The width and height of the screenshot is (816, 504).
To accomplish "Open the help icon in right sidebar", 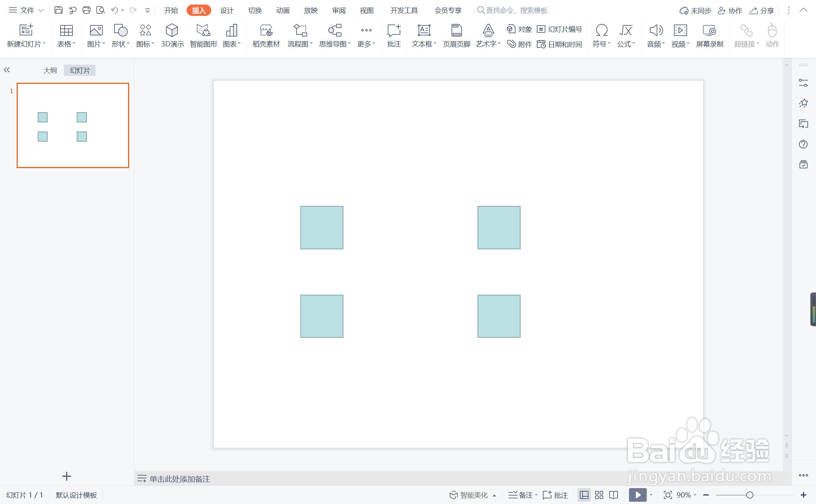I will [x=803, y=144].
